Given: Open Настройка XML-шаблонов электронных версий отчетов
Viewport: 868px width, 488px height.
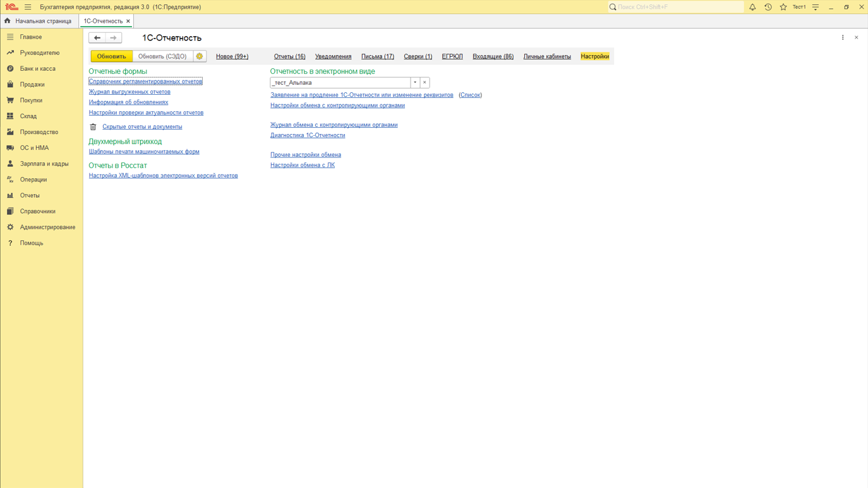Looking at the screenshot, I should (x=163, y=176).
